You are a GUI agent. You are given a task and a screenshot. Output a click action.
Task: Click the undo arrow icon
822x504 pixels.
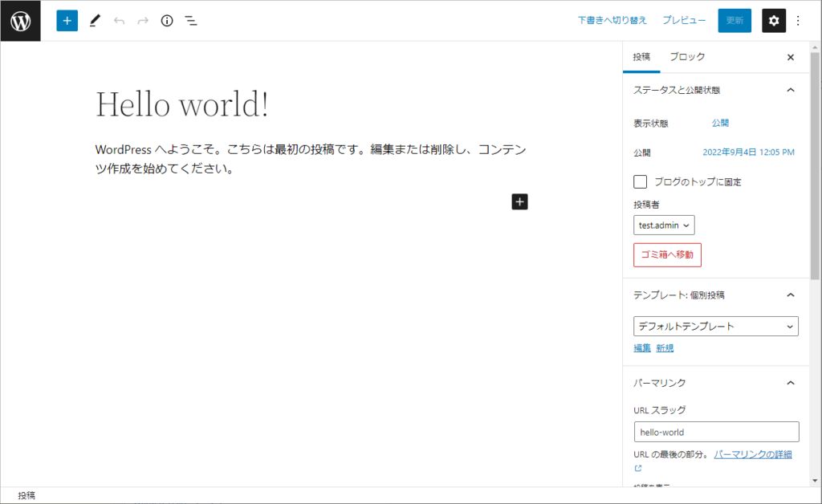pyautogui.click(x=119, y=21)
